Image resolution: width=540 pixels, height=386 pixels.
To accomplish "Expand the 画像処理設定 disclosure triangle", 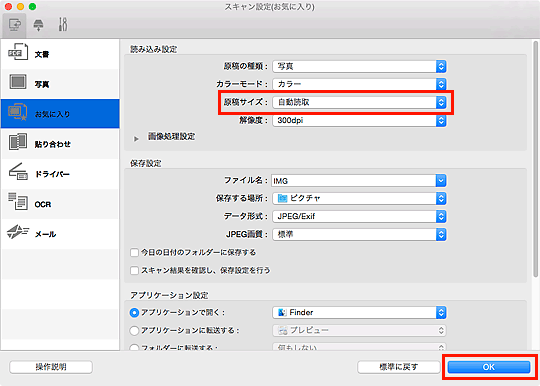I will 136,139.
